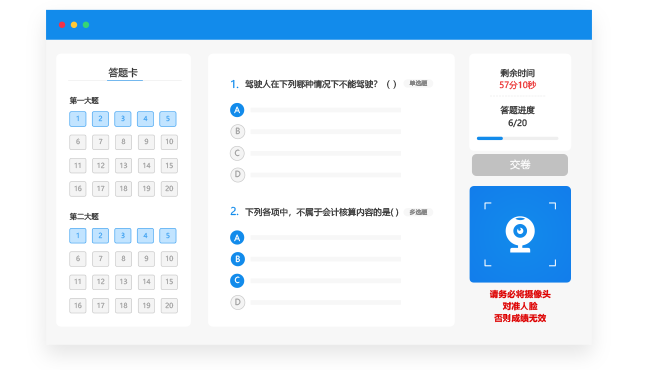Select option C for question 1
The image size is (650, 370).
[x=237, y=153]
